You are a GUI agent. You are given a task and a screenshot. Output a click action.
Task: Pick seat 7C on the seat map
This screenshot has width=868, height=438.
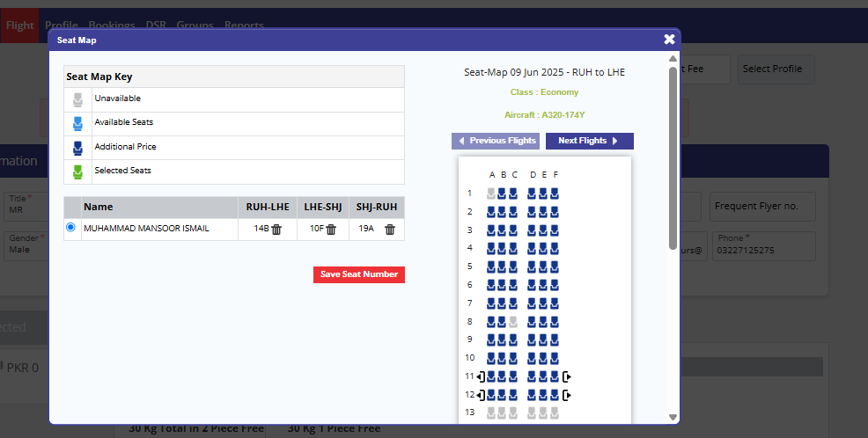tap(513, 303)
